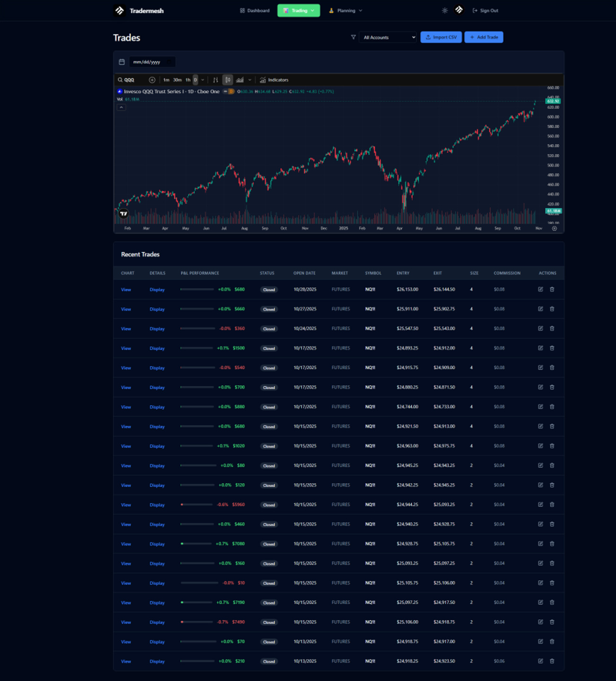The width and height of the screenshot is (616, 681).
Task: Click the Import CSV button
Action: [441, 37]
